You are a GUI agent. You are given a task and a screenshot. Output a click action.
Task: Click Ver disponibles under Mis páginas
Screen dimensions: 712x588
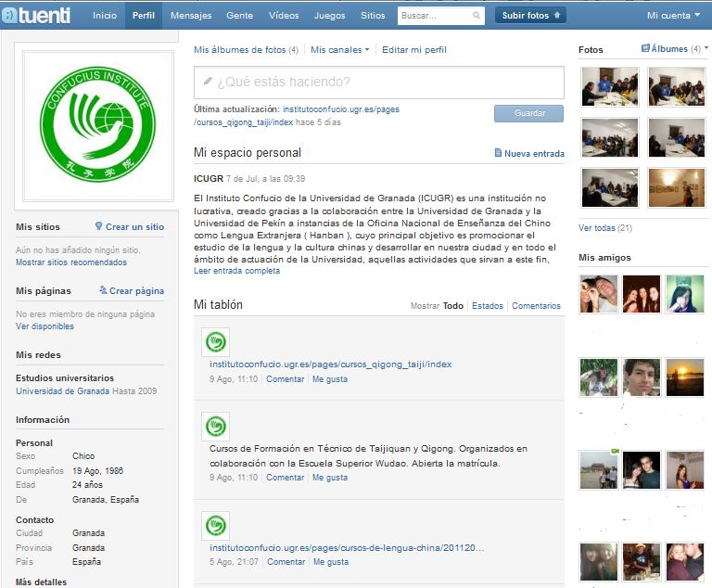click(44, 326)
